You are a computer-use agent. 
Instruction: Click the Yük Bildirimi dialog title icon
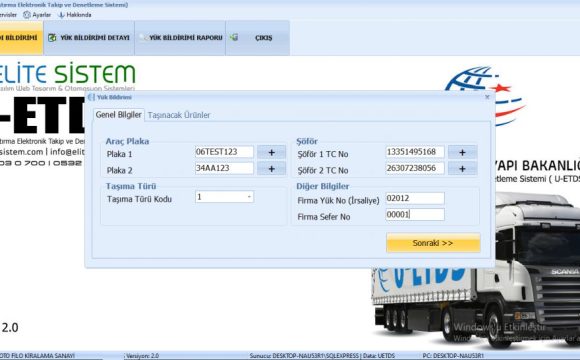tap(91, 97)
